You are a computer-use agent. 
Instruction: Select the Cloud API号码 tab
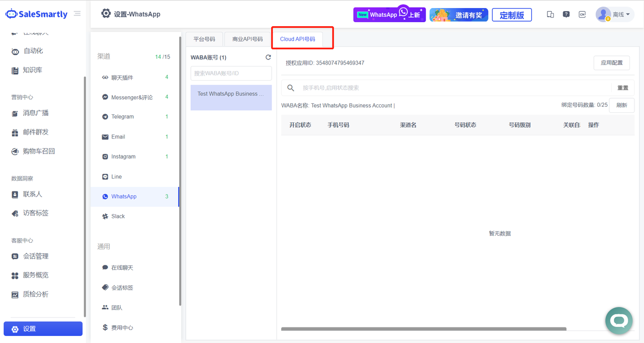click(x=297, y=39)
